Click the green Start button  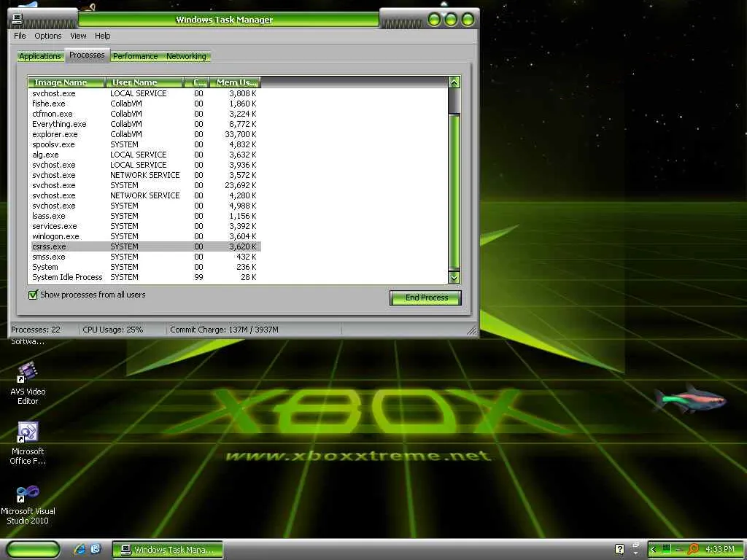pyautogui.click(x=34, y=550)
